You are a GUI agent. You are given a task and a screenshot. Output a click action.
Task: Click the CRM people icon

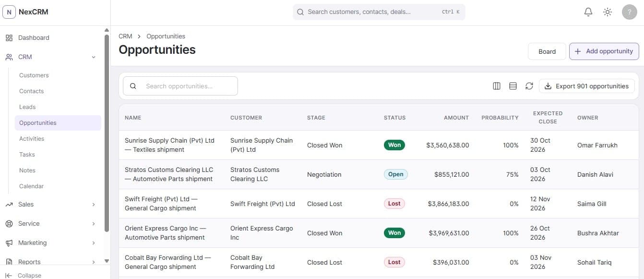(9, 57)
